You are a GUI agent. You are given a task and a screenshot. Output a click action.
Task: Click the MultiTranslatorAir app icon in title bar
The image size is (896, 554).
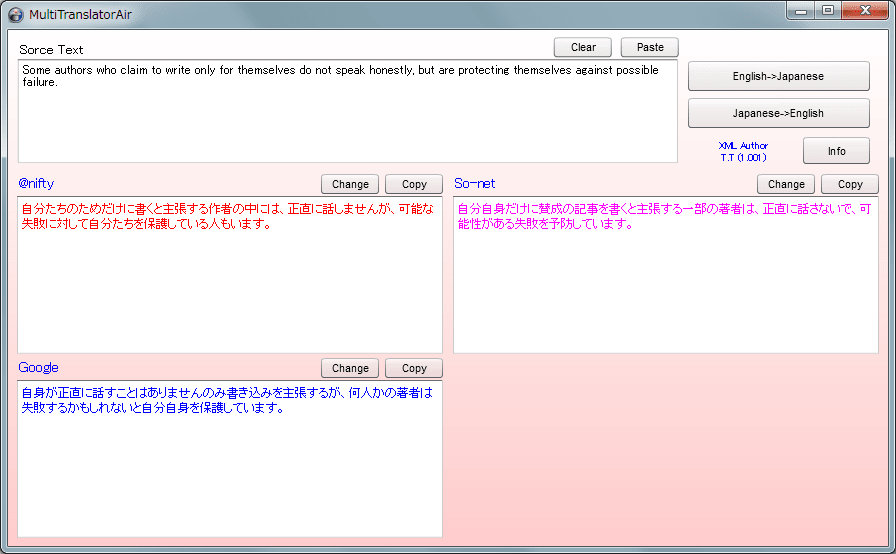15,14
